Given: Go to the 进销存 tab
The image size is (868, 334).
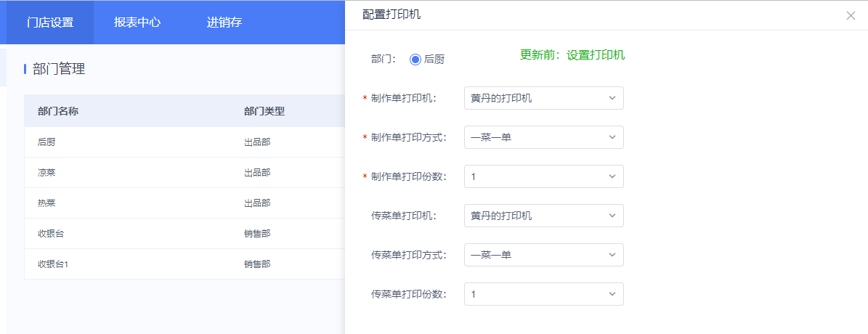Looking at the screenshot, I should [224, 23].
